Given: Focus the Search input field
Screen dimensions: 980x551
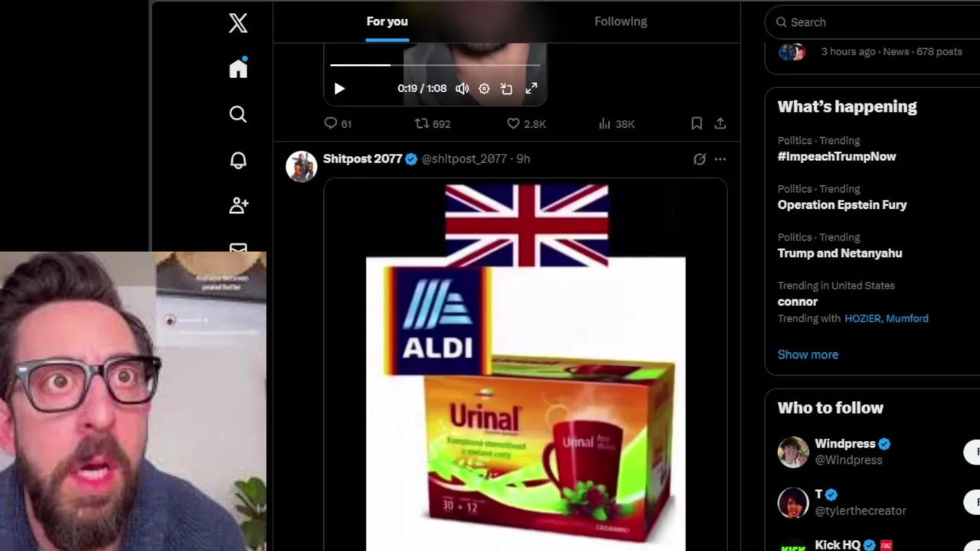Looking at the screenshot, I should [x=873, y=22].
